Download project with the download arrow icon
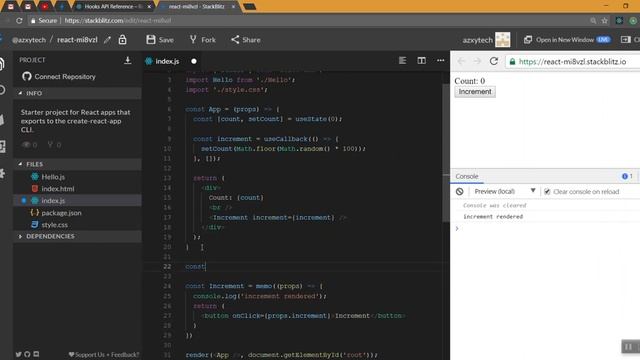640x360 pixels. [x=128, y=60]
